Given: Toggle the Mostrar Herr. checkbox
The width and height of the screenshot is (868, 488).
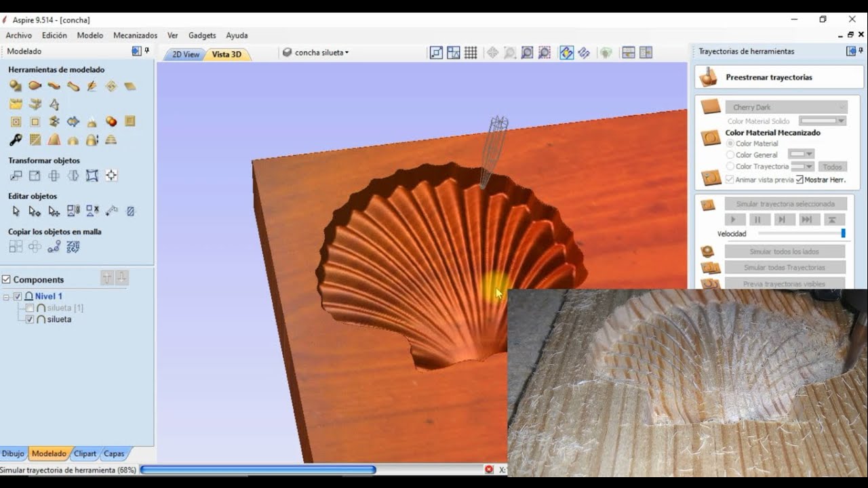Looking at the screenshot, I should (x=800, y=180).
